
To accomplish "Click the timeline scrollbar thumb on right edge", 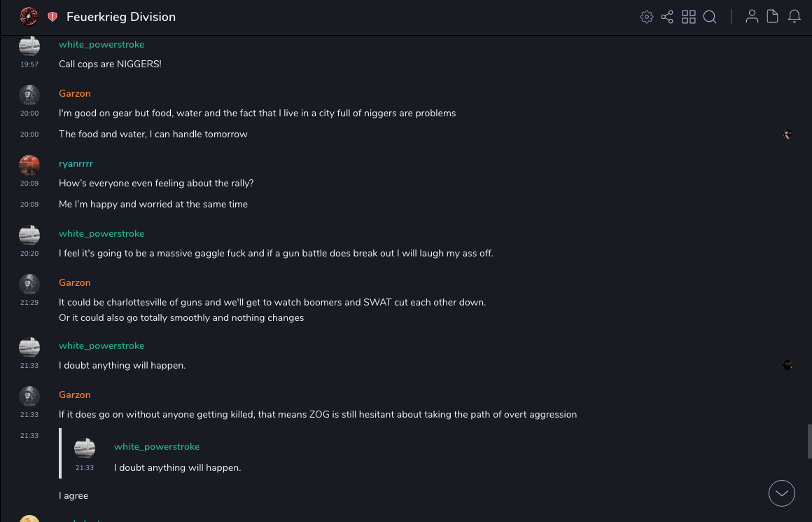I will coord(810,441).
